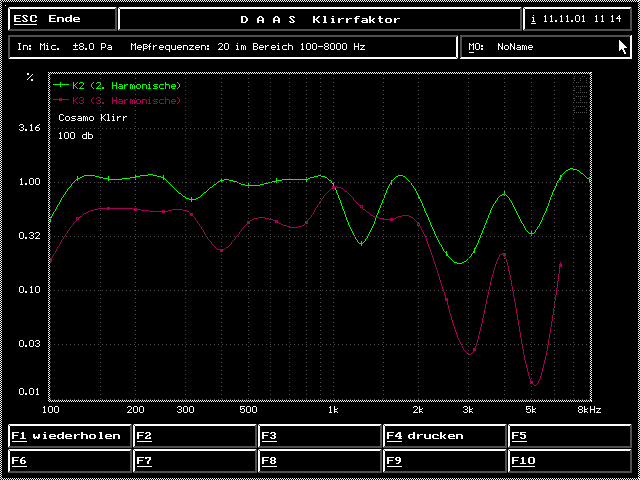Click the empty F3 function key
The height and width of the screenshot is (480, 640).
tap(320, 436)
